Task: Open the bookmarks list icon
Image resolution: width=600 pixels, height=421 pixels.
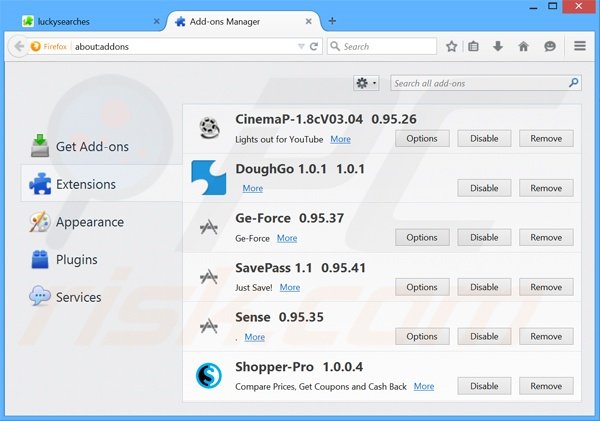Action: [x=474, y=46]
